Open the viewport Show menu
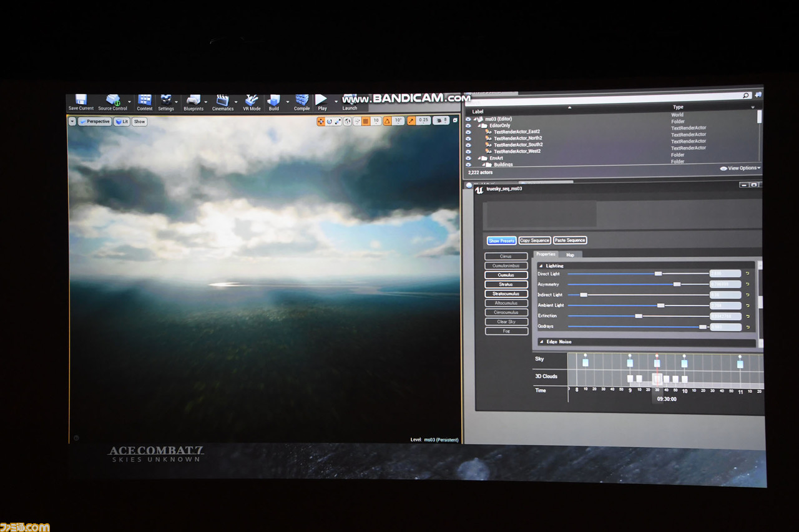Screen dimensions: 799x532 point(139,122)
